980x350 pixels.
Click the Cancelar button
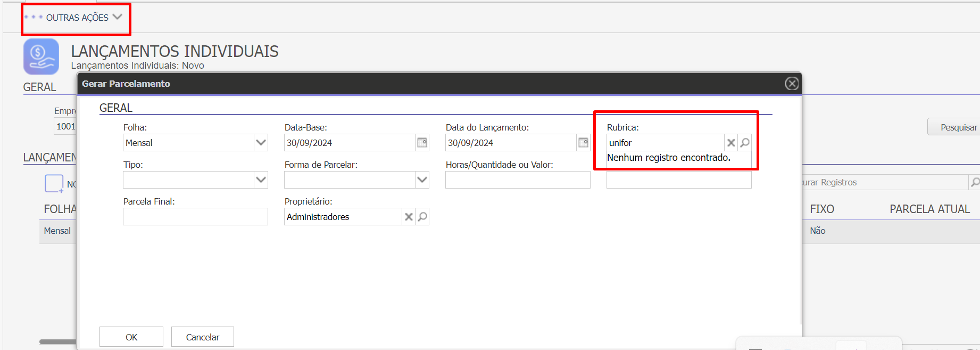point(203,337)
